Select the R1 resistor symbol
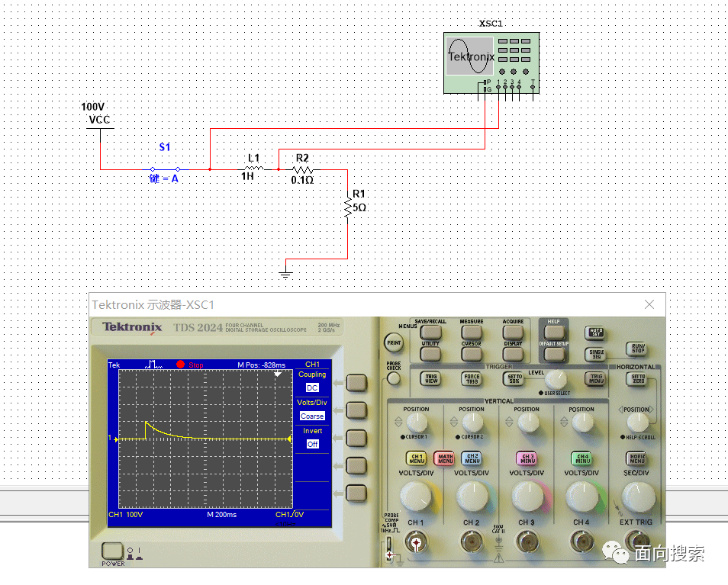Viewport: 728px width, 585px height. click(x=348, y=207)
